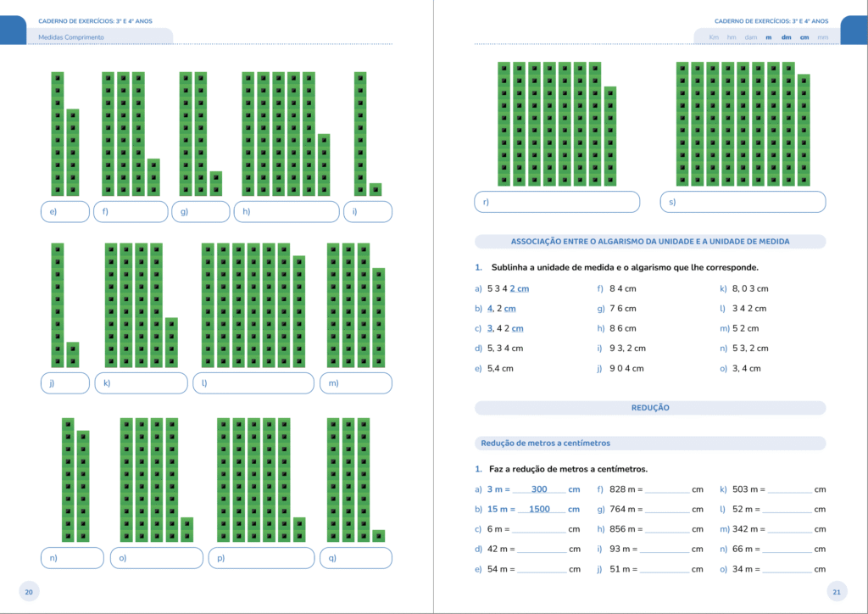Select the Km unit in header
This screenshot has height=614, width=868.
(x=714, y=37)
